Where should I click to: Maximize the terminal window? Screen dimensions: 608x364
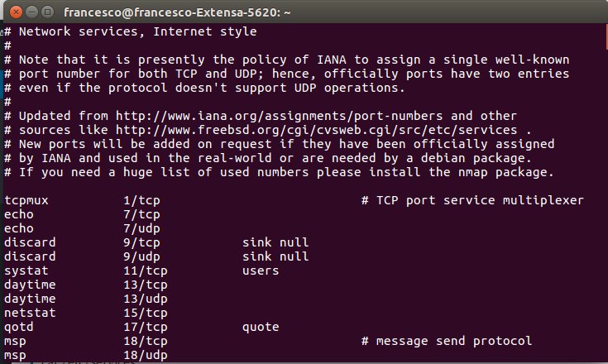[48, 12]
